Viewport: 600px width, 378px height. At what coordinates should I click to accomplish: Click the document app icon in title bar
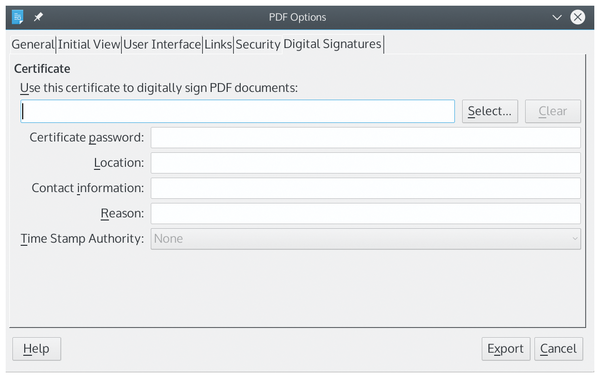pyautogui.click(x=18, y=17)
